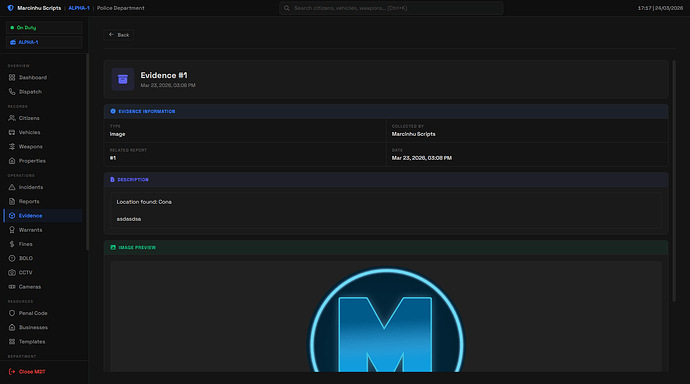Navigate to Reports
This screenshot has width=690, height=384.
click(43, 201)
